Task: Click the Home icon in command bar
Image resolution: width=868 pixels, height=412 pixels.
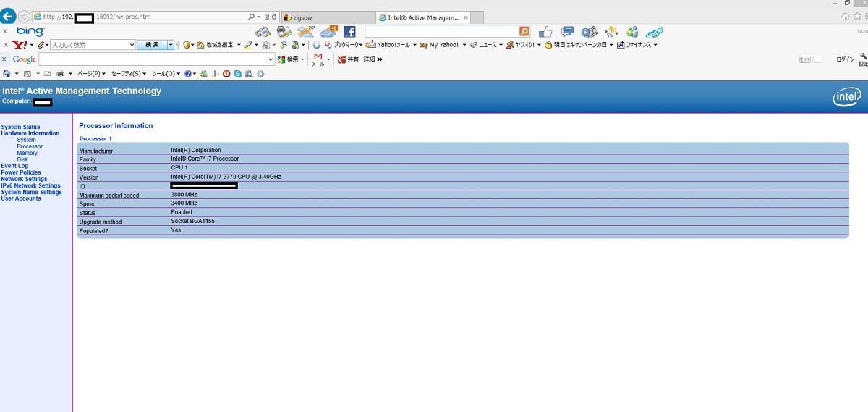Action: pyautogui.click(x=7, y=73)
